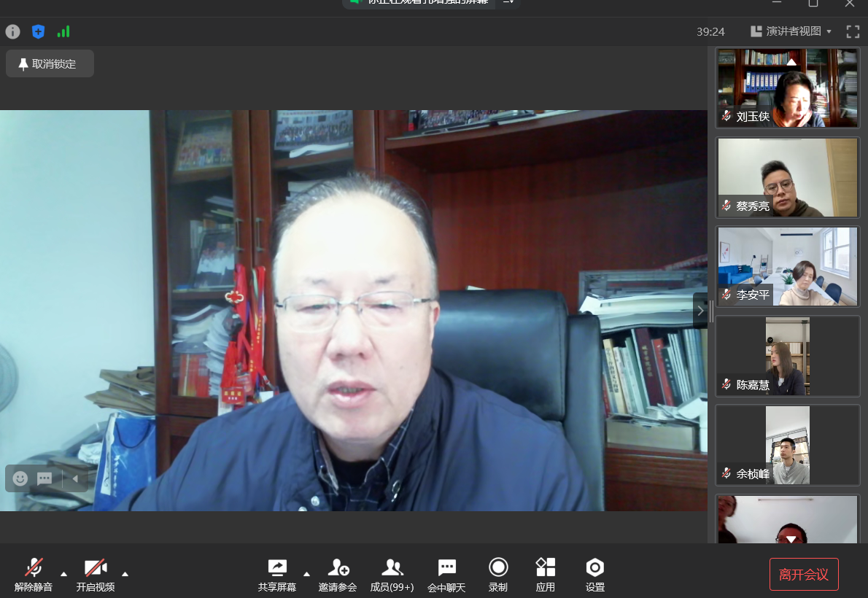Open the 演讲者视图 view dropdown
The width and height of the screenshot is (868, 598).
click(791, 31)
